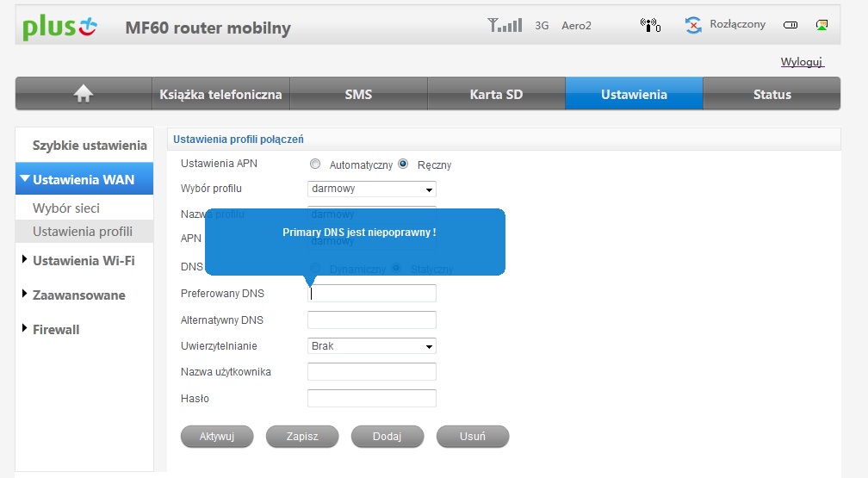The height and width of the screenshot is (478, 868).
Task: Expand the Firewall sidebar section
Action: click(x=55, y=329)
